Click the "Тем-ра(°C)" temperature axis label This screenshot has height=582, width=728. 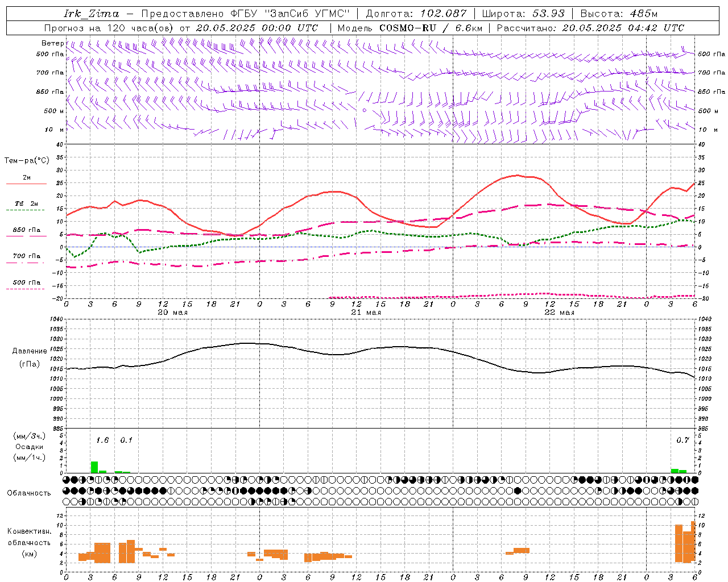click(x=27, y=161)
